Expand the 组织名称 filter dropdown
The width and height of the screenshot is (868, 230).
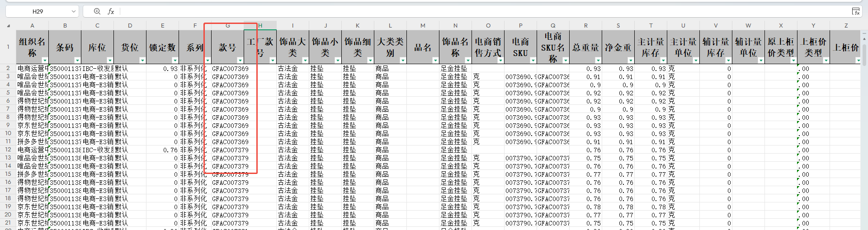click(x=45, y=60)
